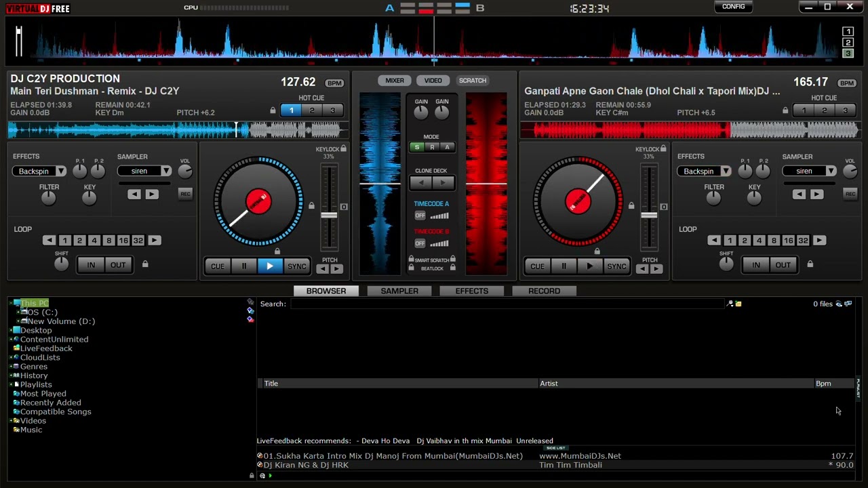The width and height of the screenshot is (868, 488).
Task: Open the History folder
Action: (x=34, y=375)
